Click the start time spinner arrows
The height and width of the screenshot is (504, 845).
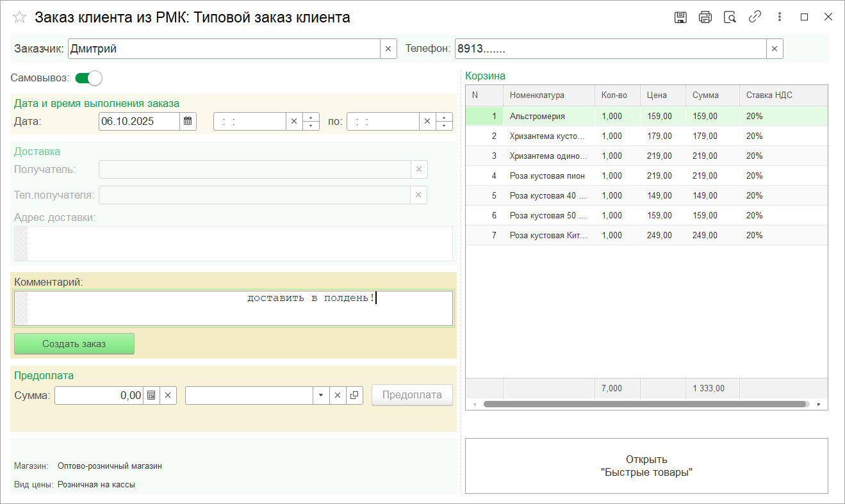311,121
